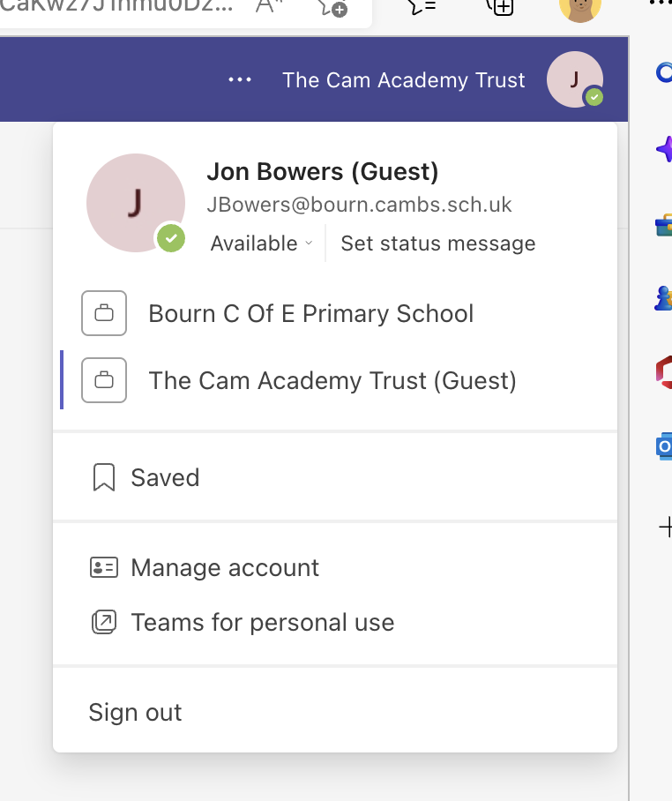Click The Cam Academy Trust header label
This screenshot has width=672, height=801.
point(403,79)
